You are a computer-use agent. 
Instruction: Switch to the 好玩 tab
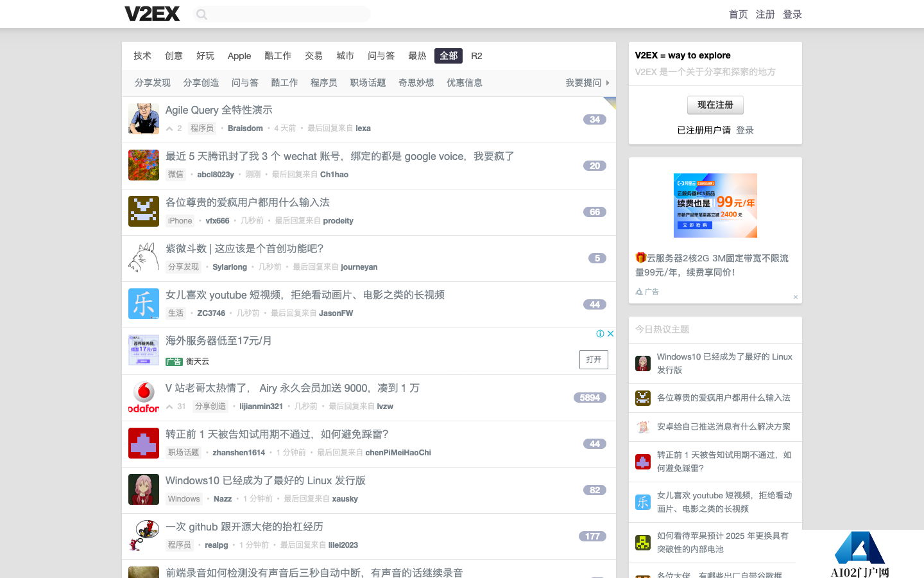click(205, 56)
